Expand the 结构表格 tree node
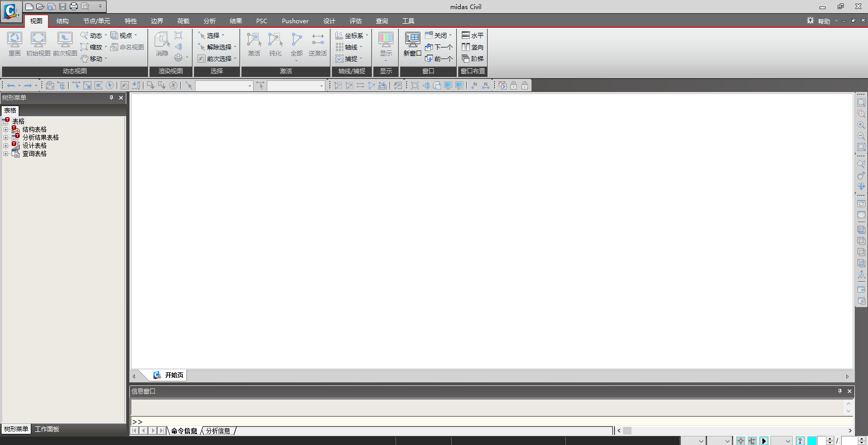The image size is (868, 445). click(x=6, y=129)
